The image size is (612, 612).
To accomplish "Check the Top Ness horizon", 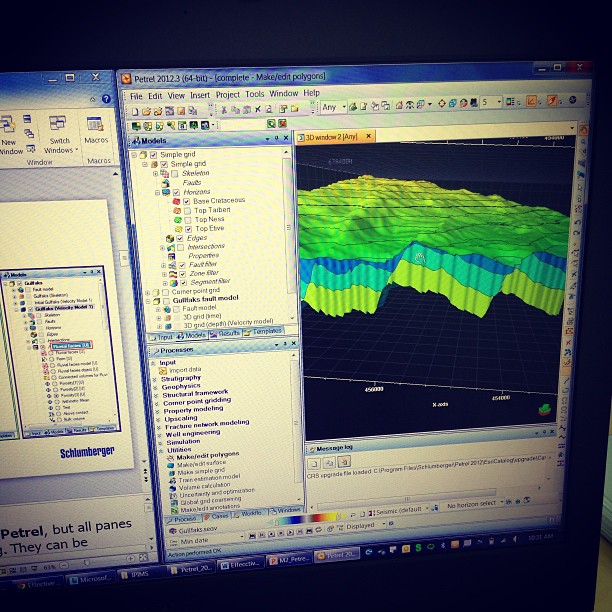I will pyautogui.click(x=188, y=220).
